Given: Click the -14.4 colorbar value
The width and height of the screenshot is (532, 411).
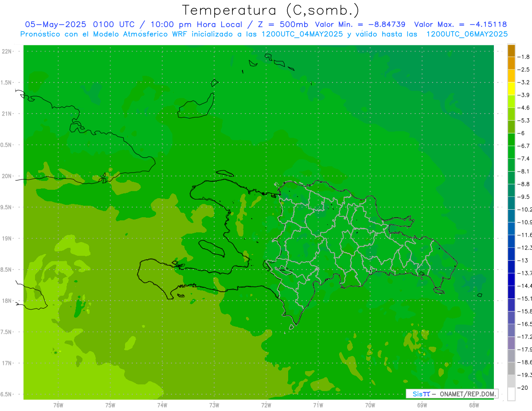Looking at the screenshot, I should [525, 286].
